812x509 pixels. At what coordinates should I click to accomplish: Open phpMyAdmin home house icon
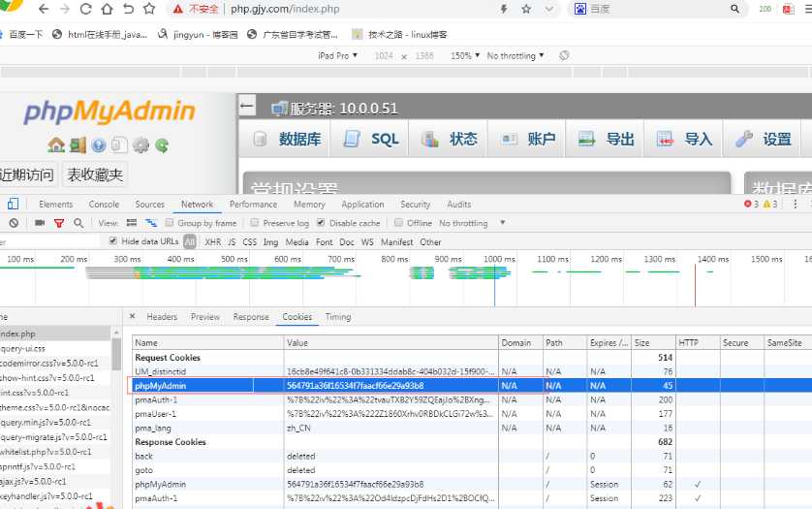click(x=56, y=145)
